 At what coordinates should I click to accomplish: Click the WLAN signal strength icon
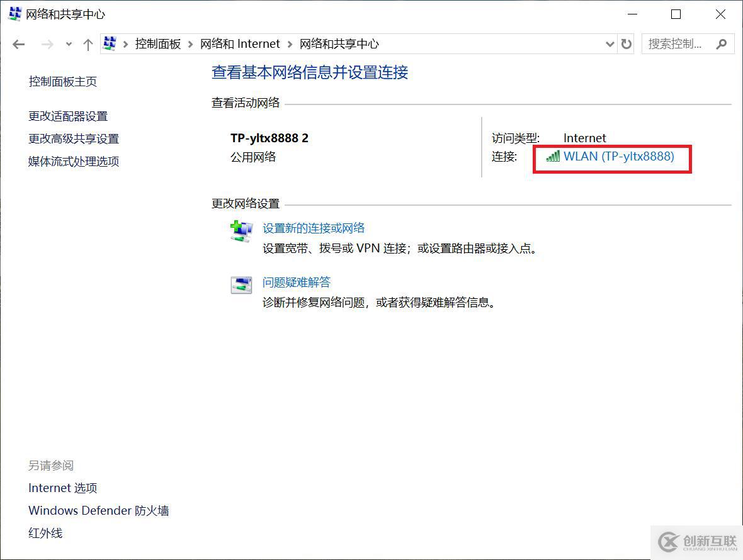point(553,157)
